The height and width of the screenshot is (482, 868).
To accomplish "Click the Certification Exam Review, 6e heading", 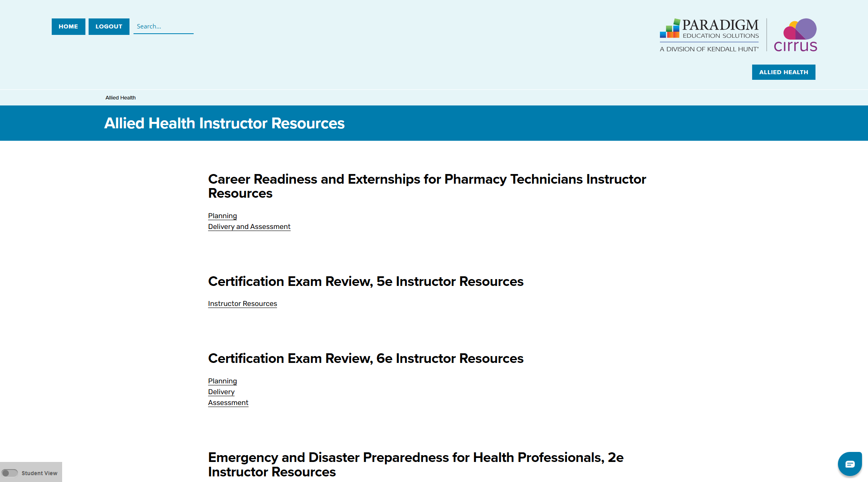I will [366, 358].
